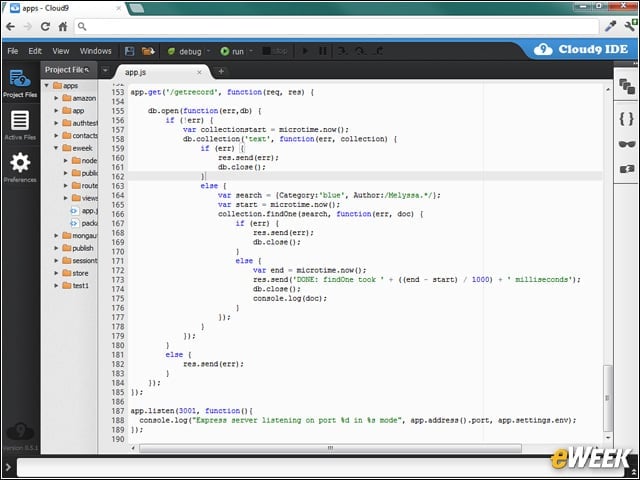Click the step into debugger icon

(342, 51)
